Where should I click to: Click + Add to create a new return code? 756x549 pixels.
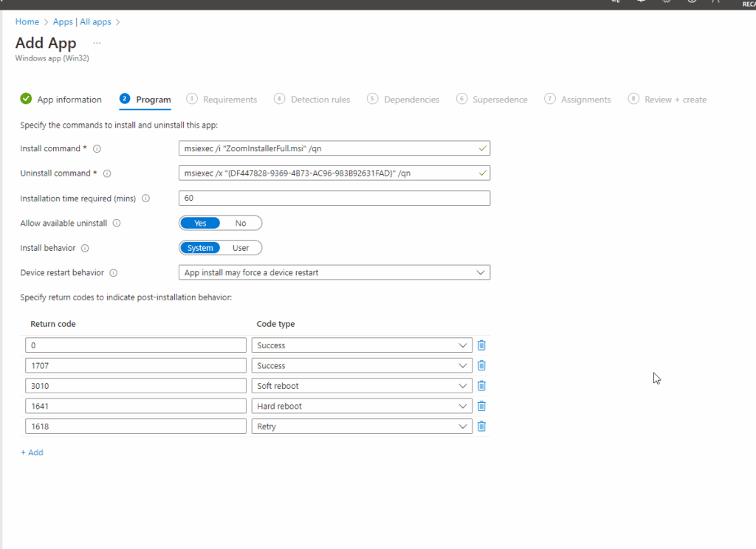click(x=32, y=452)
